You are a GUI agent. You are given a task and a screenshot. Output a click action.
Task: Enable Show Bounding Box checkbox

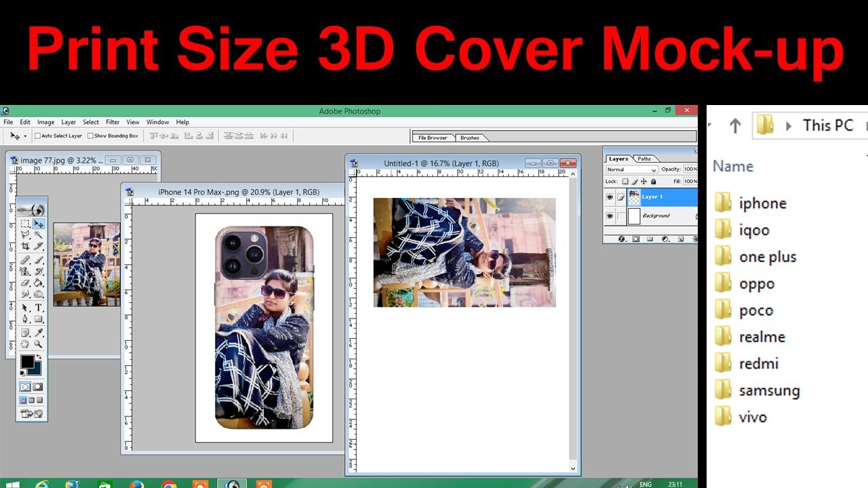coord(90,136)
